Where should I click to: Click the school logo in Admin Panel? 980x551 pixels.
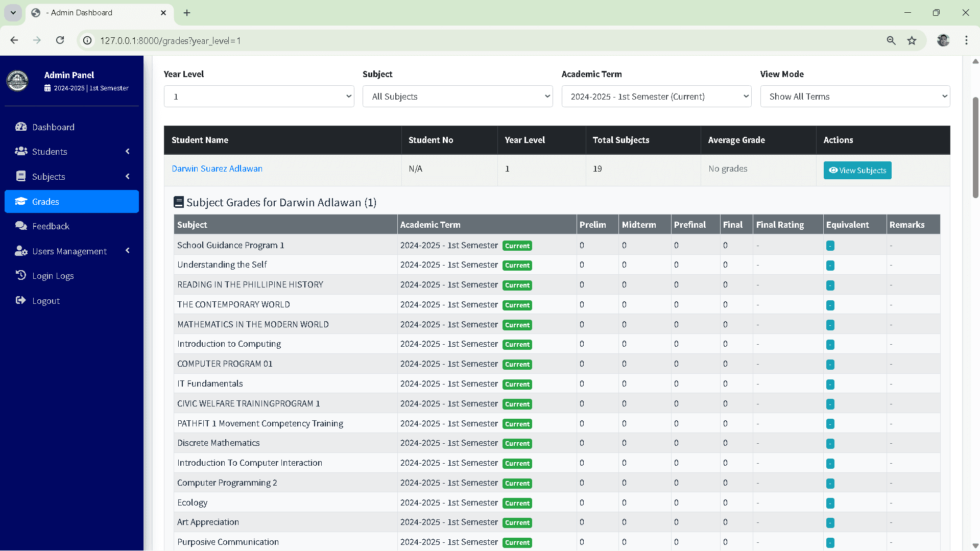coord(17,81)
